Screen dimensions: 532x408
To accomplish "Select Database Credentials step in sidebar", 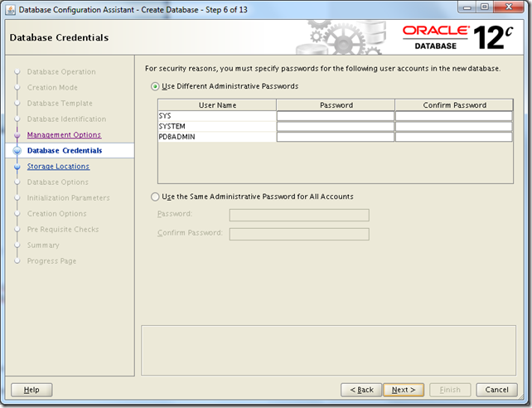I will (x=65, y=150).
